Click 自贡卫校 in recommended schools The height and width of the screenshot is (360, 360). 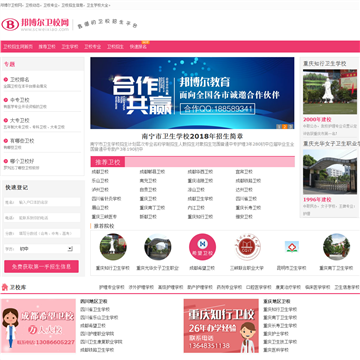point(148,190)
